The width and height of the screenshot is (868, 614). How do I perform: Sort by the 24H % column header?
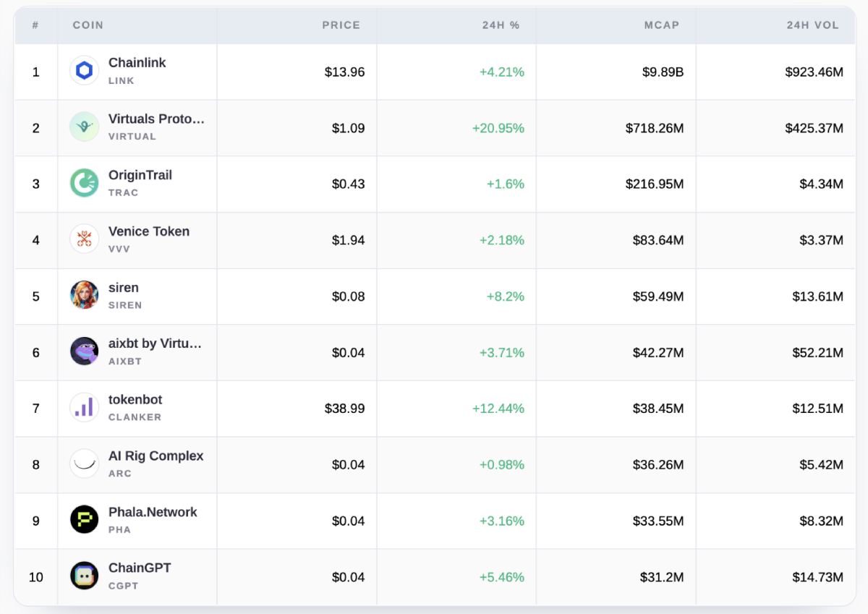coord(501,25)
